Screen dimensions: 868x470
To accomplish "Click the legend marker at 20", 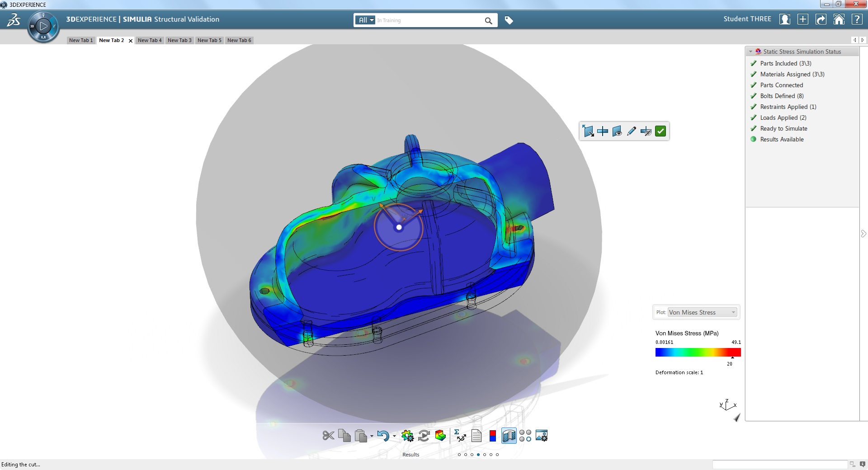I will pyautogui.click(x=732, y=358).
